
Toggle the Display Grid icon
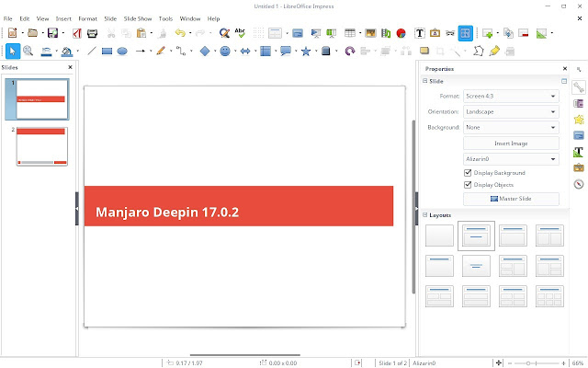(x=258, y=33)
